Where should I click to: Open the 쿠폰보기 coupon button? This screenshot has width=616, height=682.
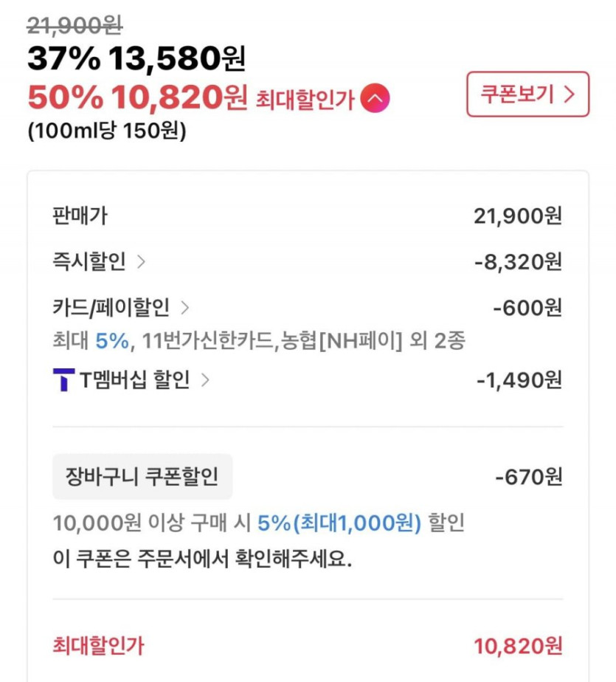[527, 94]
